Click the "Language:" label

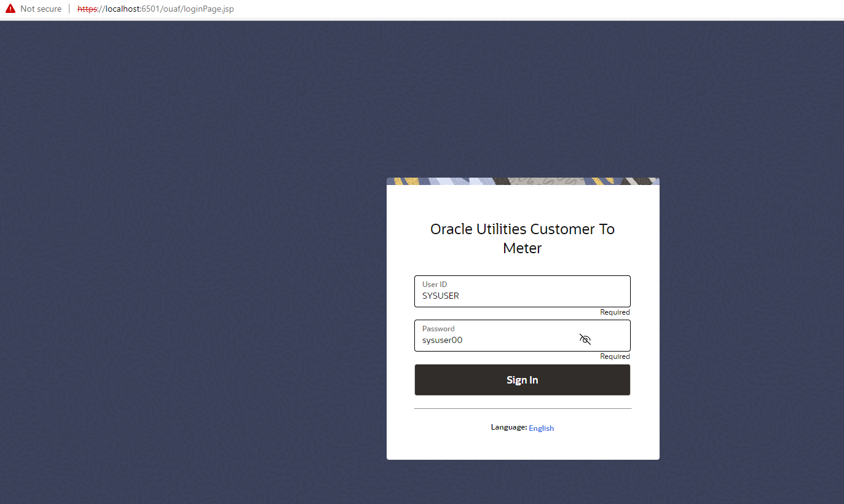[x=509, y=427]
